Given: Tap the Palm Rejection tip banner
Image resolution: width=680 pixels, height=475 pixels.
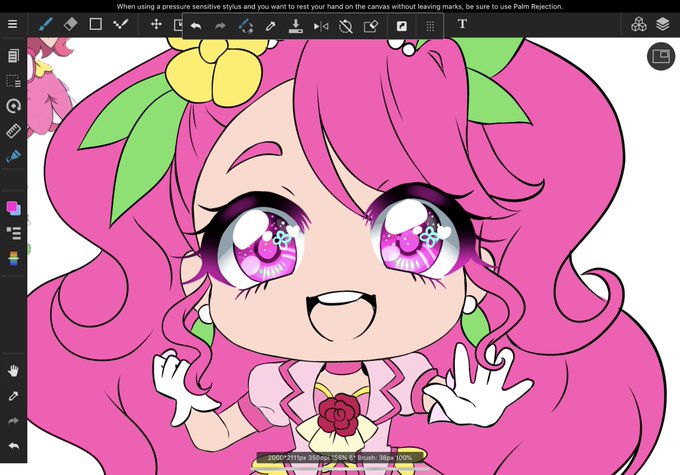Looking at the screenshot, I should [x=340, y=7].
